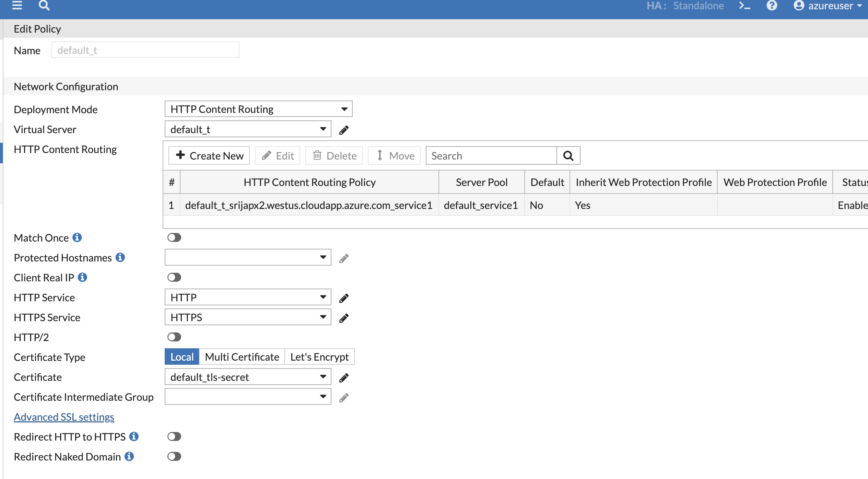Show Protected Hostnames info icon

120,257
